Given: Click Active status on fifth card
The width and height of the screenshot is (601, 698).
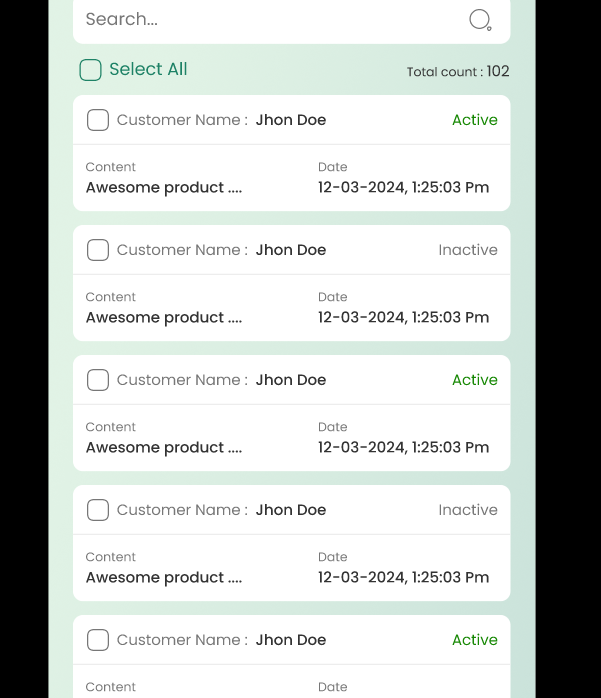Looking at the screenshot, I should click(475, 640).
